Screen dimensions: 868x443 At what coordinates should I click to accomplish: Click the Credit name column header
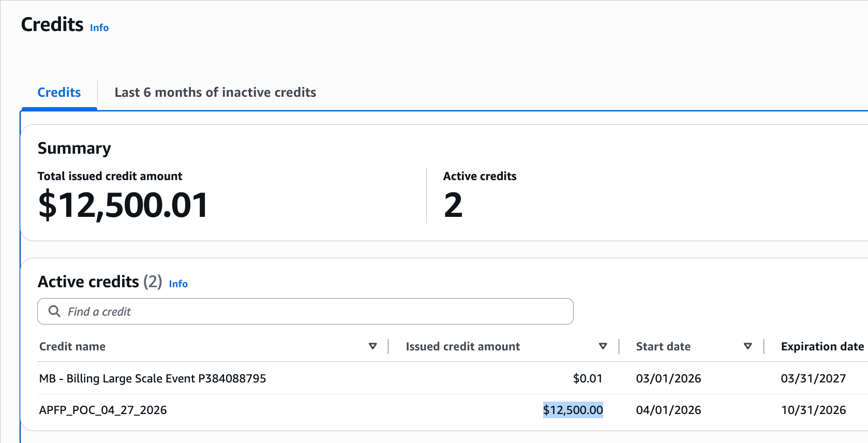coord(72,346)
